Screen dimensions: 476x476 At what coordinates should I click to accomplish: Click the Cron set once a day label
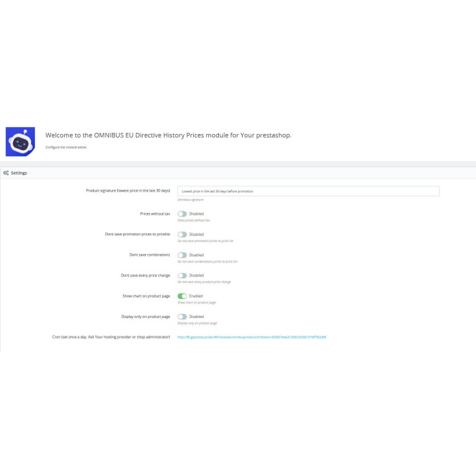[111, 337]
